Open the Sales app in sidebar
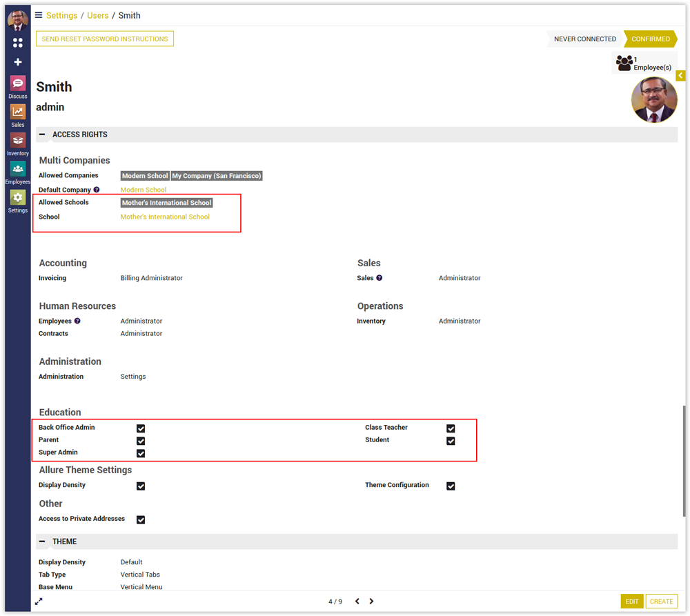 pyautogui.click(x=18, y=112)
